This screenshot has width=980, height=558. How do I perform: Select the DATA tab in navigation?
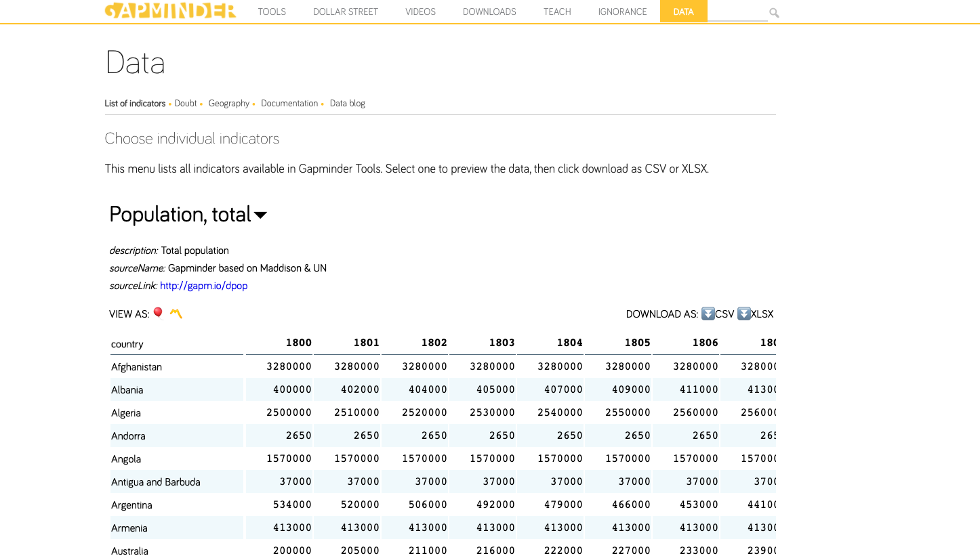(x=683, y=12)
